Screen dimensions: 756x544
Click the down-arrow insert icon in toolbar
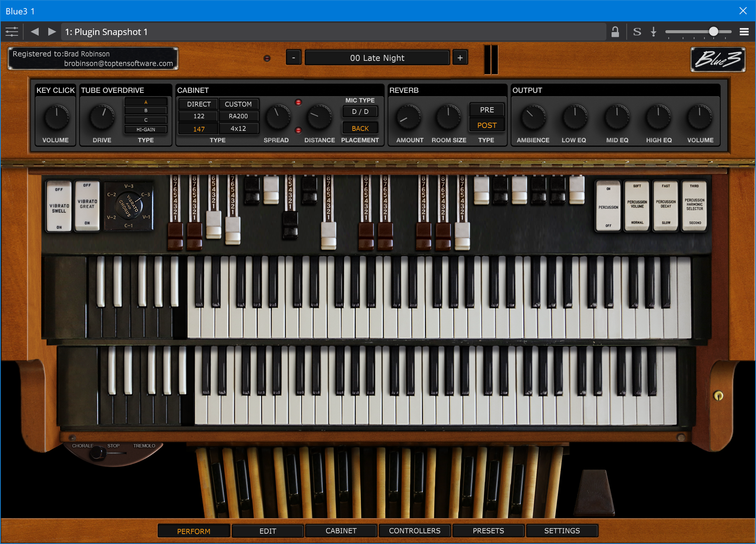coord(654,32)
